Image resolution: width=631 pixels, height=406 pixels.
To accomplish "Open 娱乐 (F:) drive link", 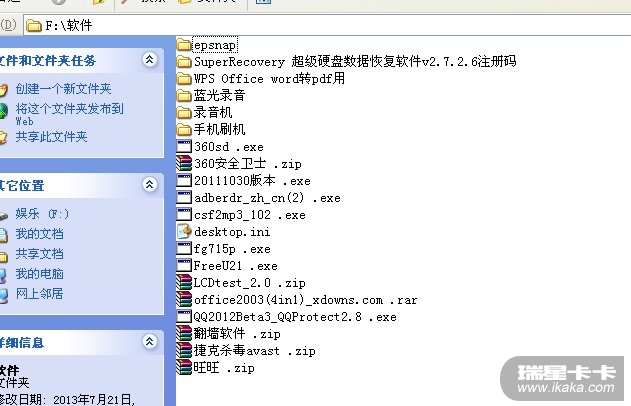I will click(x=42, y=214).
